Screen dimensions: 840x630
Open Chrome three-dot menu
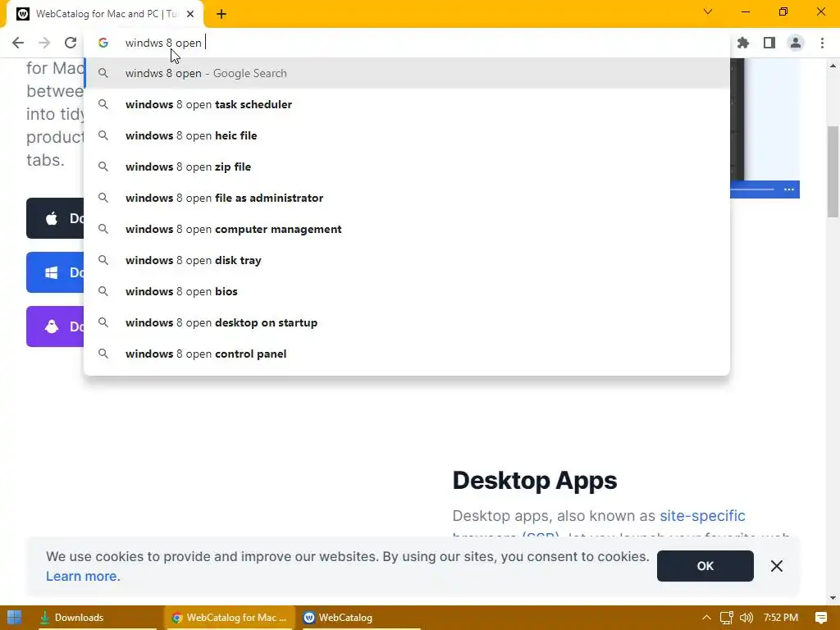point(822,43)
